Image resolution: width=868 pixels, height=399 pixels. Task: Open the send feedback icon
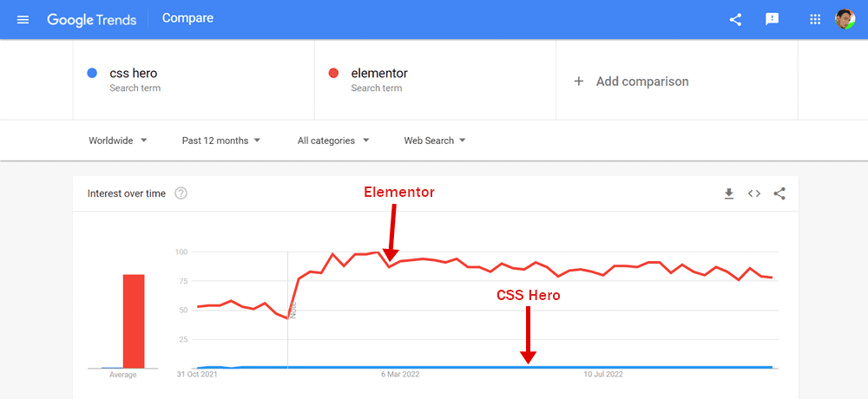coord(772,19)
